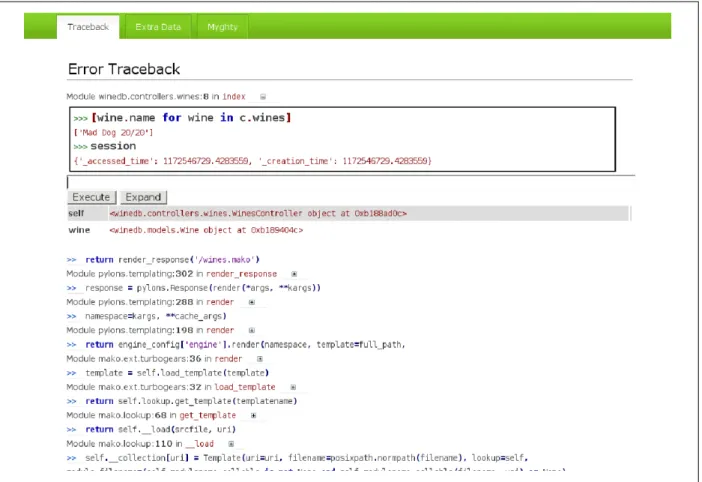The width and height of the screenshot is (702, 482).
Task: Click the 'index' function link
Action: tap(234, 97)
